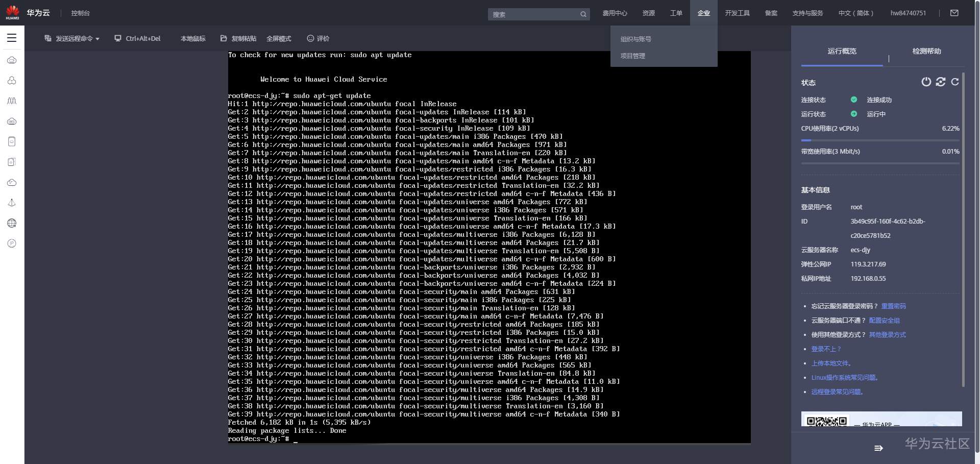This screenshot has width=980, height=464.
Task: Select 项目管理 from the dropdown
Action: click(x=633, y=56)
